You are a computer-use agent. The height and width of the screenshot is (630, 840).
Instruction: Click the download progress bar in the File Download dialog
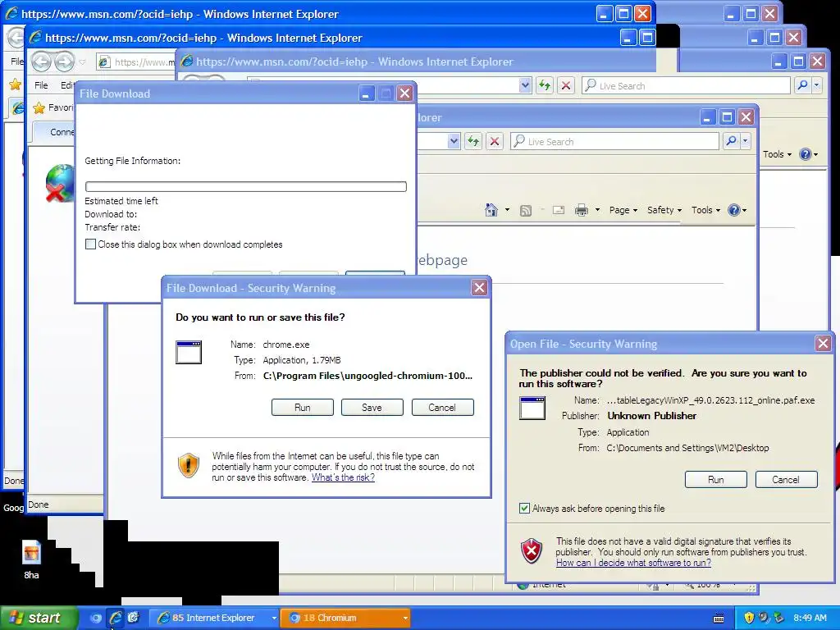pos(246,186)
